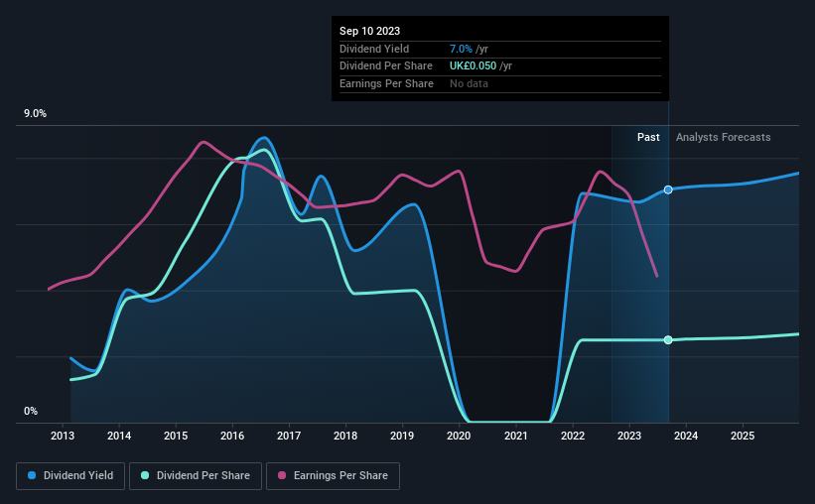Click the blue Dividend Yield legend dot
The height and width of the screenshot is (504, 815).
(x=32, y=475)
